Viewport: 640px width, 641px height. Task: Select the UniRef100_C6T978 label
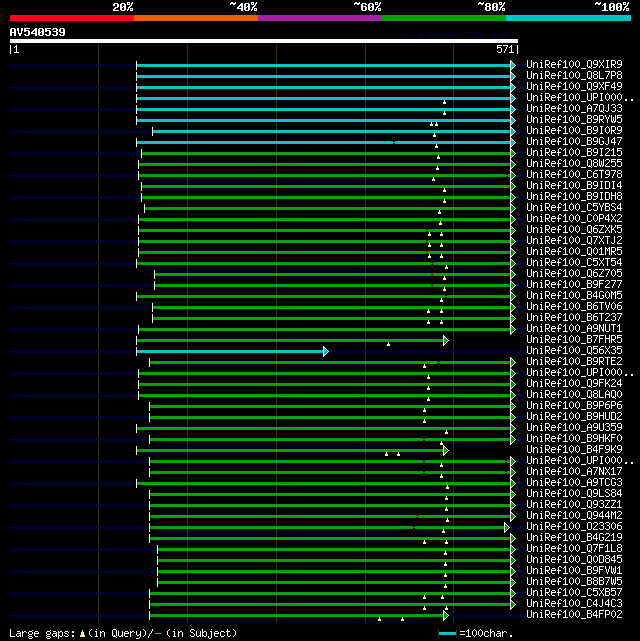574,175
